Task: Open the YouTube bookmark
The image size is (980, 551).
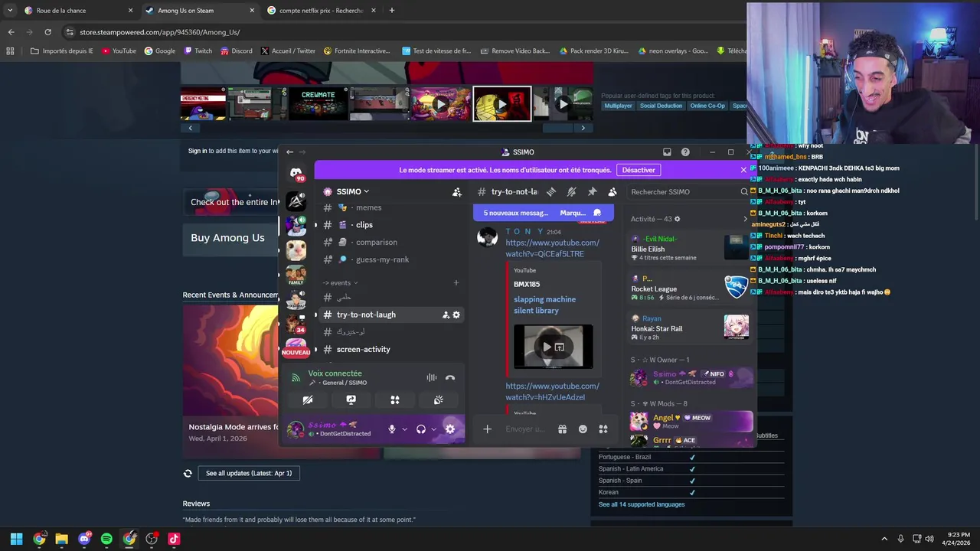Action: [119, 51]
